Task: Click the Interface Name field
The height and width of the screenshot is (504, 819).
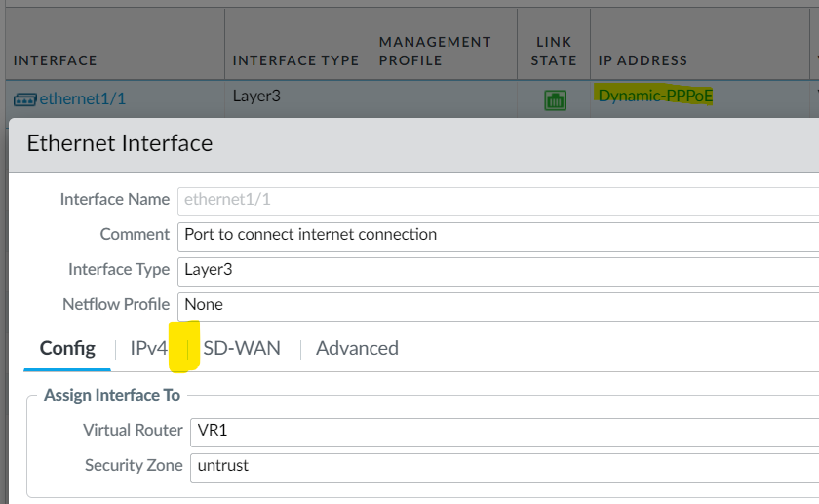Action: [x=497, y=199]
